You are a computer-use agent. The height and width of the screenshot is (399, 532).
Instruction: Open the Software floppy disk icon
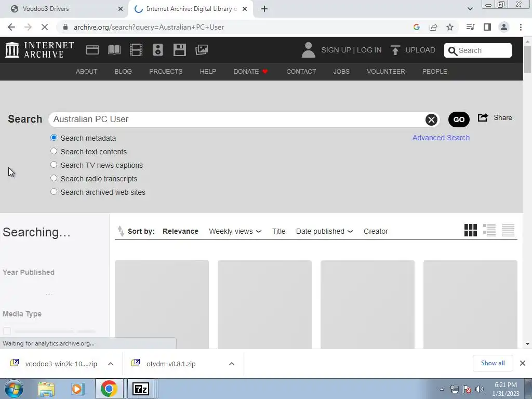tap(179, 50)
